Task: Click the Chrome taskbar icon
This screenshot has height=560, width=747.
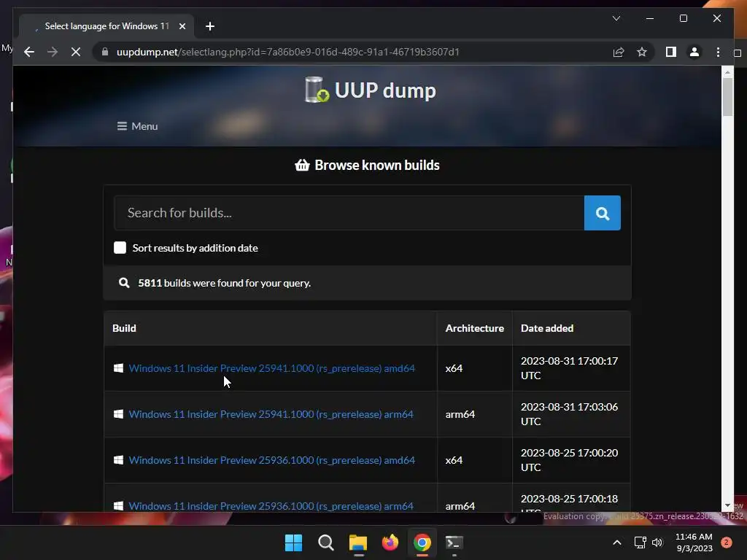Action: [422, 542]
